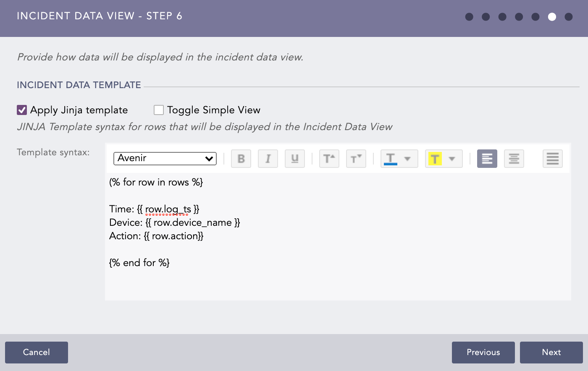The image size is (588, 371).
Task: Toggle bold formatting in the template editor
Action: (241, 159)
